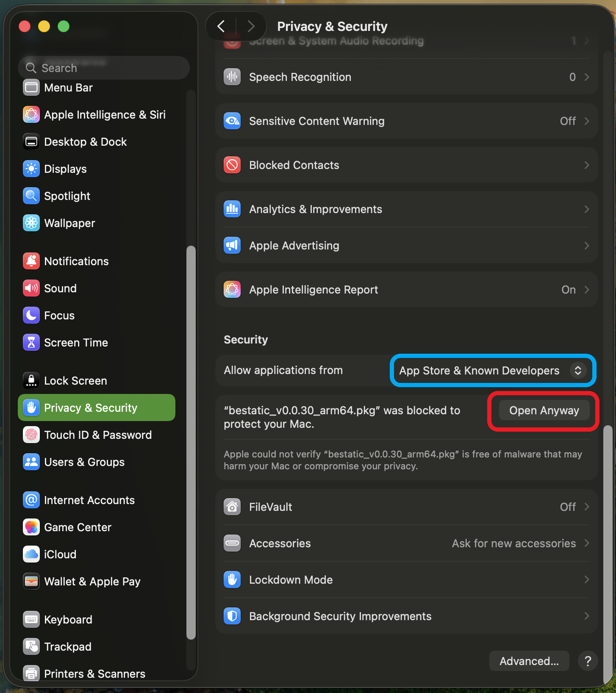The width and height of the screenshot is (616, 693).
Task: Click the sidebar Search field
Action: click(104, 68)
